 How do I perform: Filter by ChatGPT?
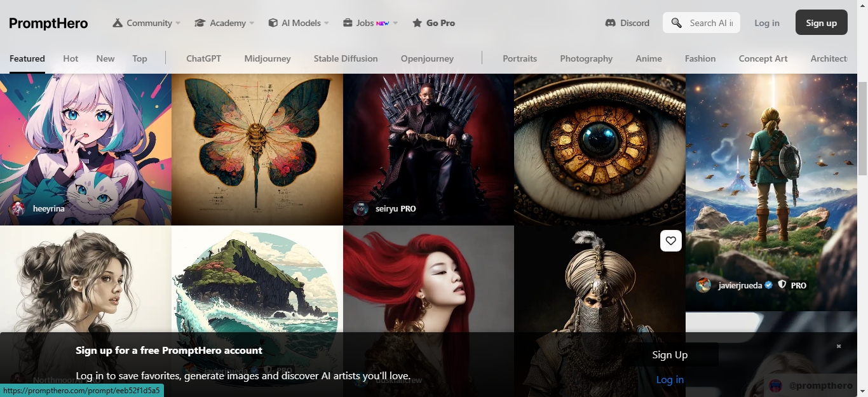[x=203, y=58]
